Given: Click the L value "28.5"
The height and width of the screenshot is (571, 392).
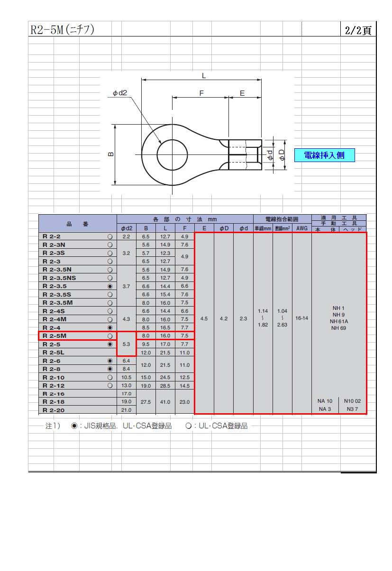Looking at the screenshot, I should tap(165, 386).
